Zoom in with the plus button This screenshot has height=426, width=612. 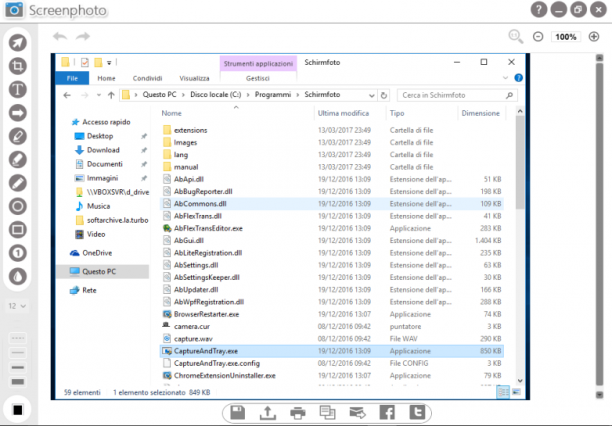tap(594, 37)
